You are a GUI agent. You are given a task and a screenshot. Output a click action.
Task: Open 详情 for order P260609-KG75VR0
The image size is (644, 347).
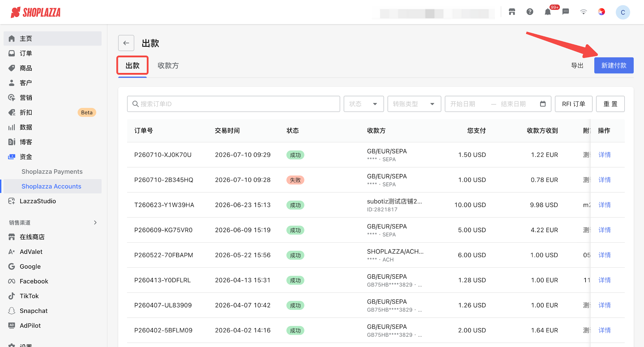[x=604, y=230]
